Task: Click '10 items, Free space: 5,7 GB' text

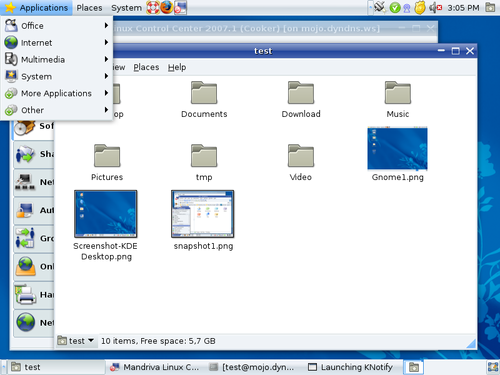Action: pos(158,341)
